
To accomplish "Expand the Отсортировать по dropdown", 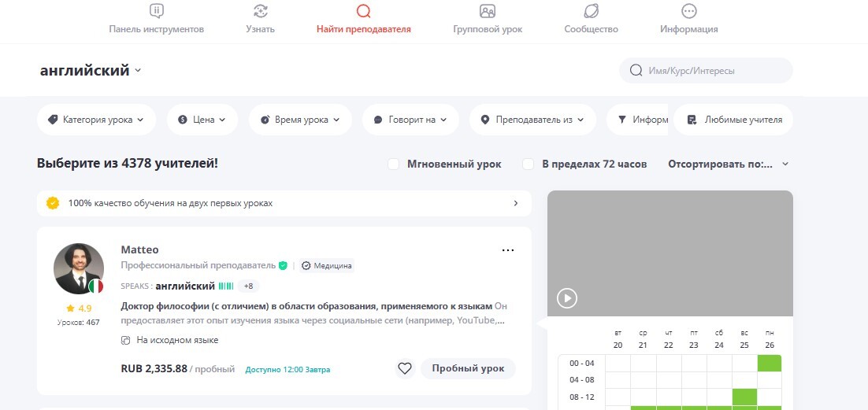I will 728,164.
